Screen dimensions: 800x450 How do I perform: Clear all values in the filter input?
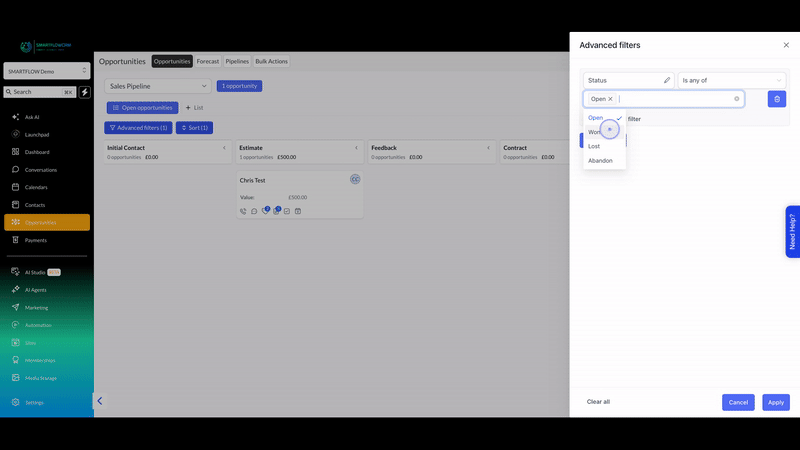(x=736, y=99)
